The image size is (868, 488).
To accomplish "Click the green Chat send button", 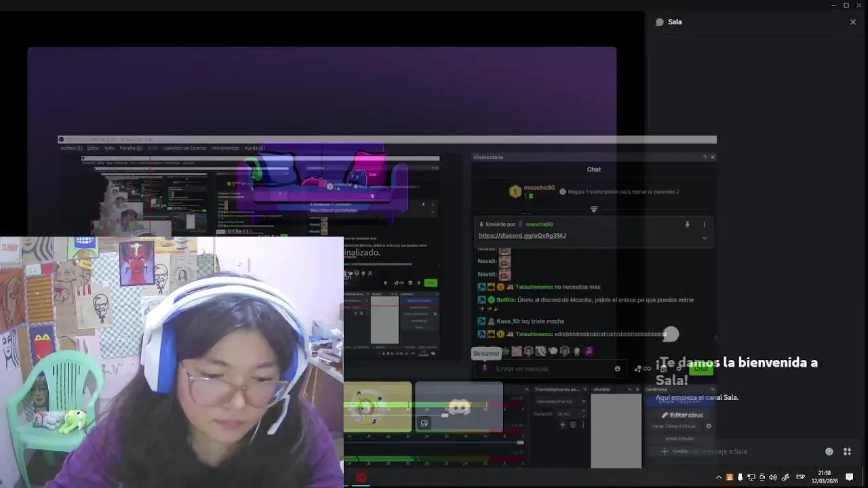I will [x=701, y=369].
